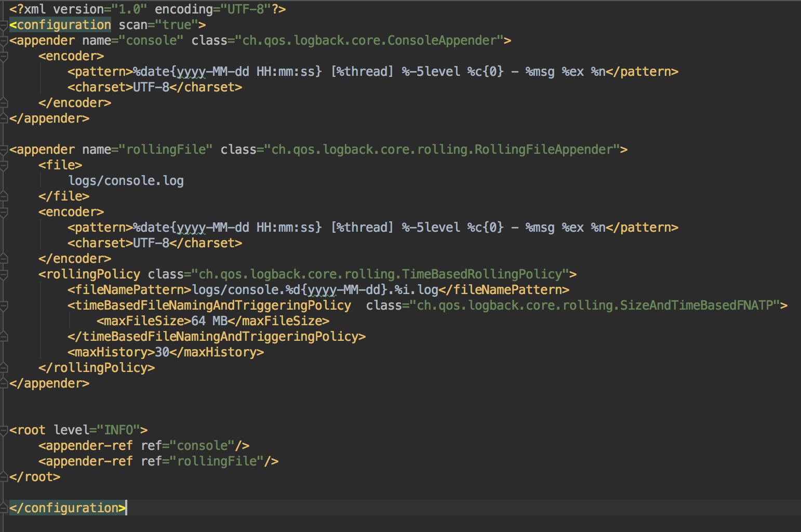Collapse the configuration root tag fold
Screen dimensions: 801x532
(4, 25)
